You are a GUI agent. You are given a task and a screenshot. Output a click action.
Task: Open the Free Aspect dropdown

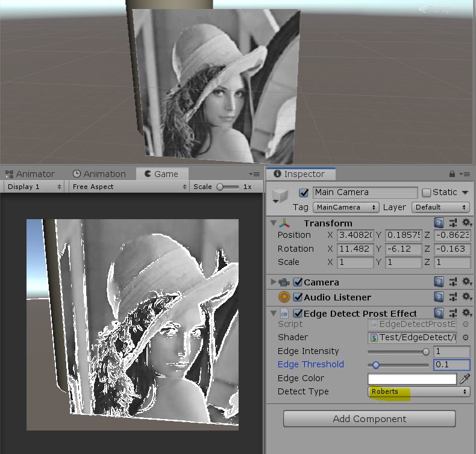point(129,187)
